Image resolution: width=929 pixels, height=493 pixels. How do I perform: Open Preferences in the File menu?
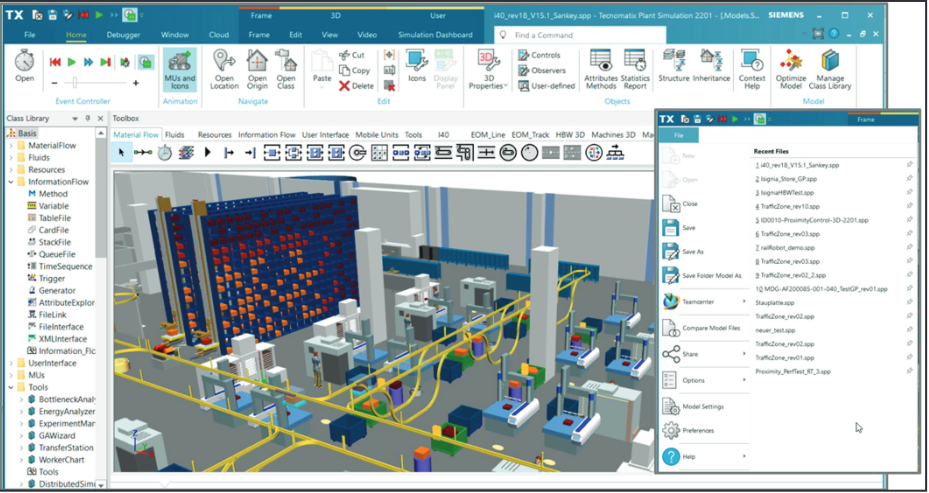click(688, 431)
